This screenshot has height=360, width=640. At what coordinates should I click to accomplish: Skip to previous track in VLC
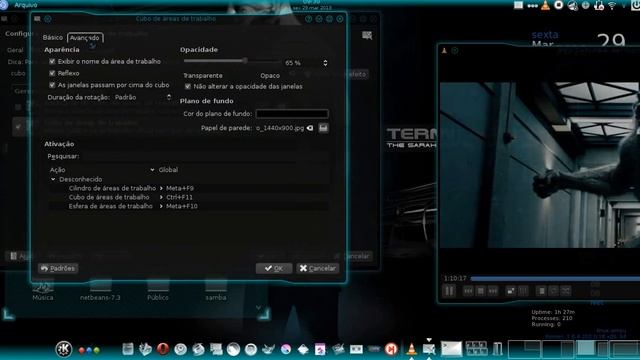(468, 291)
